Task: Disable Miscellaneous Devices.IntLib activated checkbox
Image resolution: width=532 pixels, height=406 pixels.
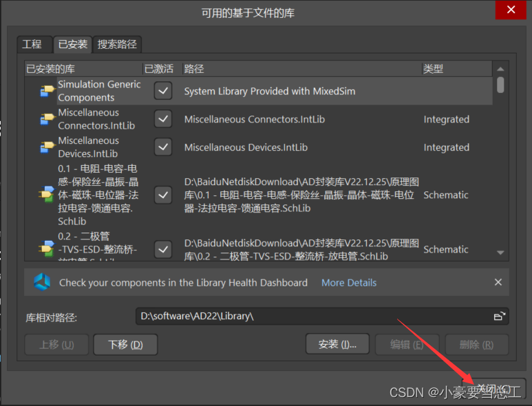Action: pyautogui.click(x=163, y=147)
